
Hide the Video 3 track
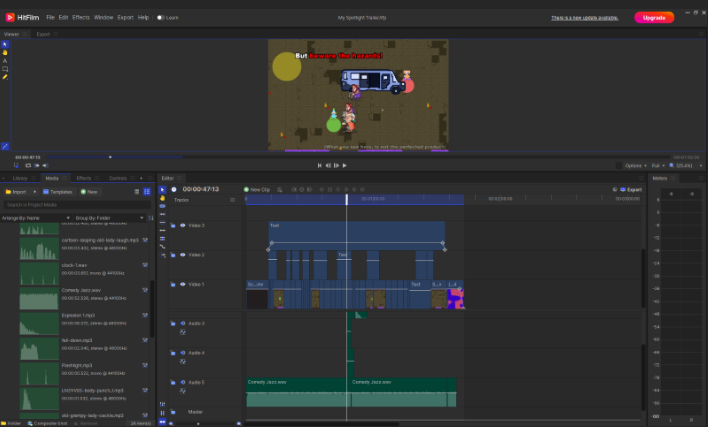(183, 225)
